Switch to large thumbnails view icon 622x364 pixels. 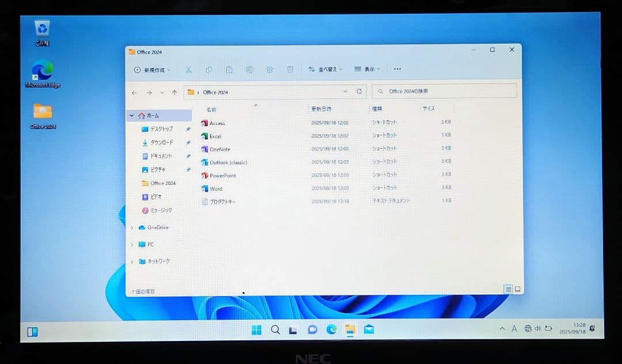point(517,289)
